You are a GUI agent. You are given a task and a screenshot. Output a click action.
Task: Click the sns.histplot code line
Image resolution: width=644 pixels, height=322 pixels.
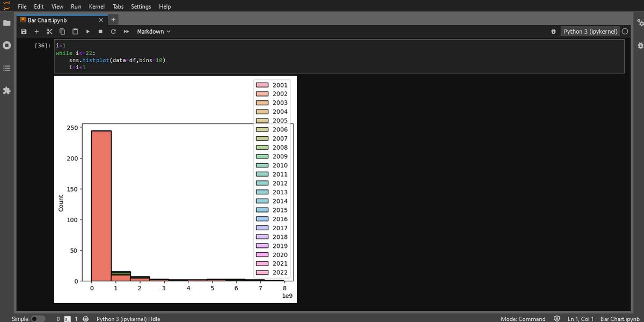pos(117,60)
